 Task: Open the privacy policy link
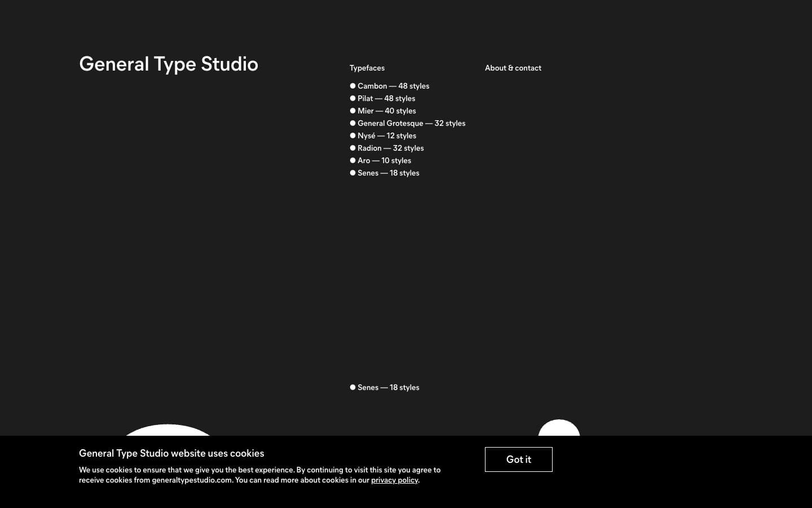[394, 480]
